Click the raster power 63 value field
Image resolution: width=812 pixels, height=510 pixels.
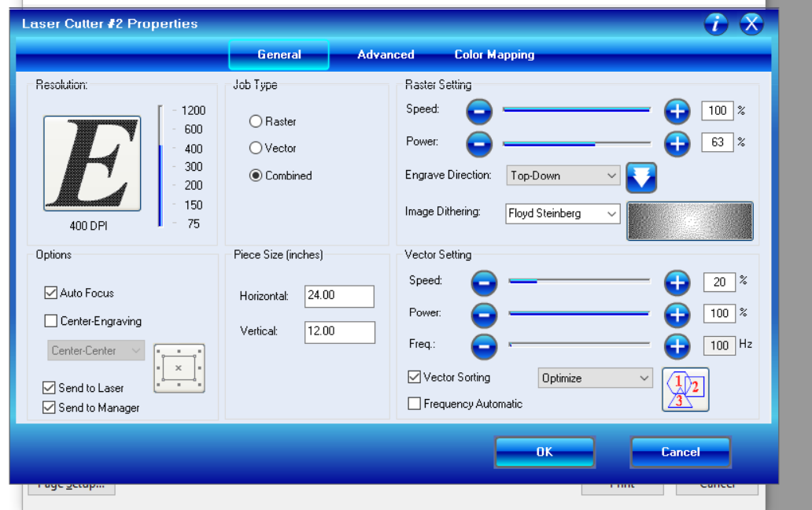pos(718,142)
